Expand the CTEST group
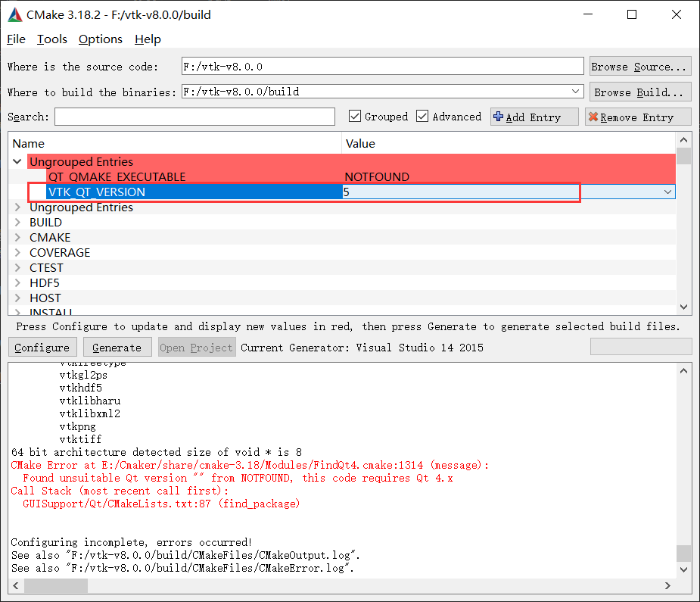Screen dimensions: 700x602 [x=17, y=268]
